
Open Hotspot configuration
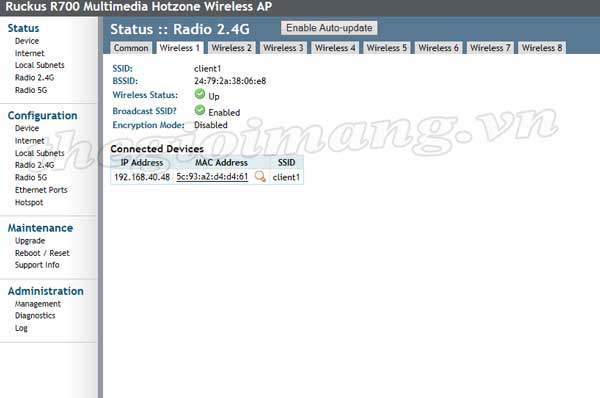29,202
